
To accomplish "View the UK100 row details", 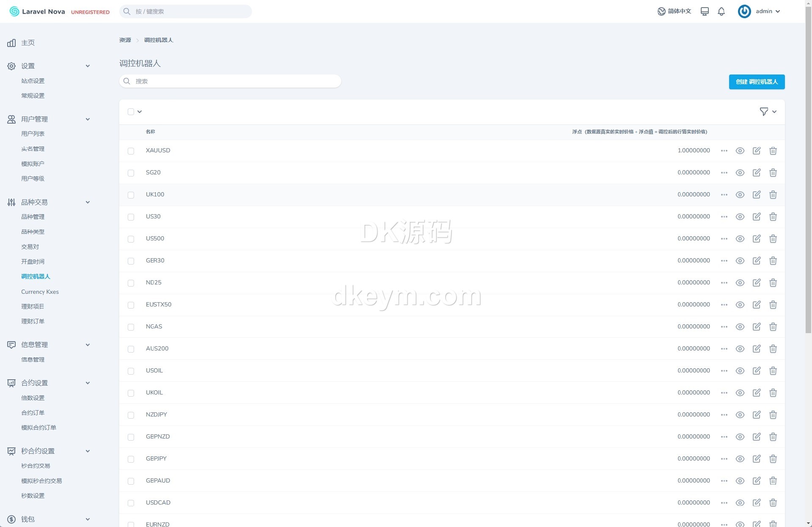I will coord(740,195).
